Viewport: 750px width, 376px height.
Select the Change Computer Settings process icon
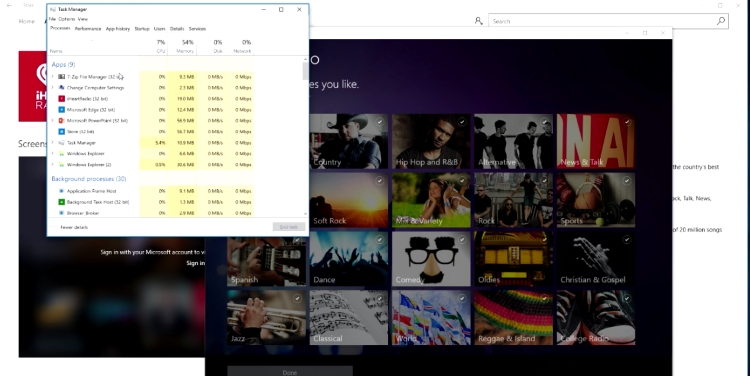[61, 88]
